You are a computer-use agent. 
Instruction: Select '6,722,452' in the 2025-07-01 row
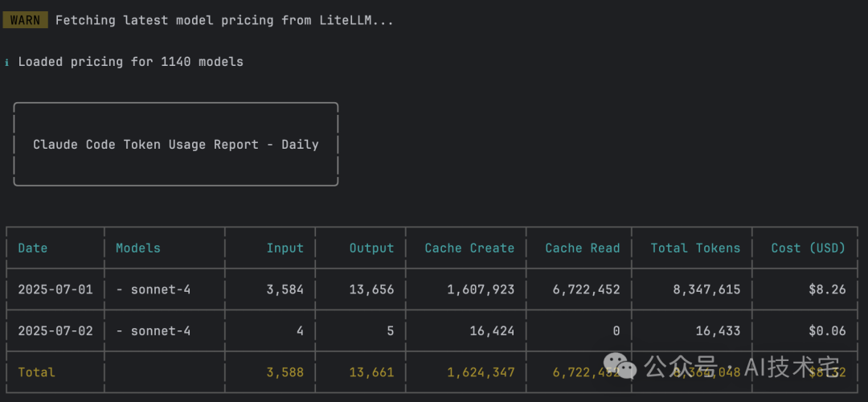pyautogui.click(x=586, y=289)
